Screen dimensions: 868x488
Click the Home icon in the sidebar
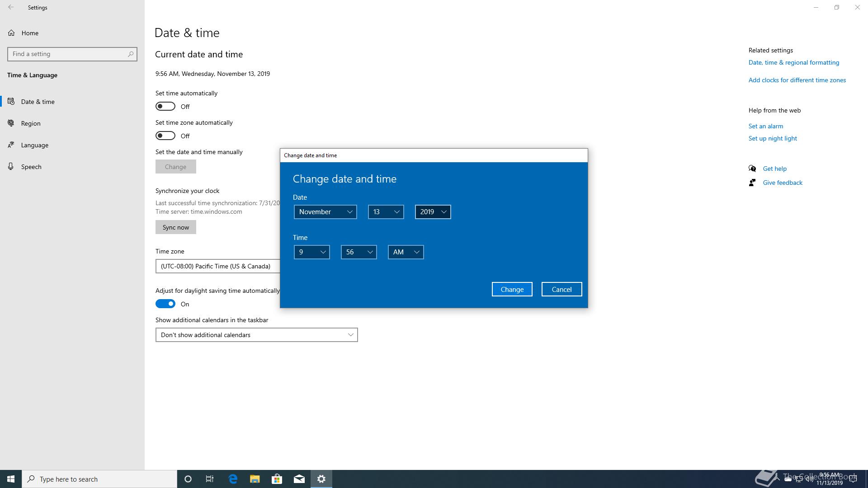coord(11,33)
